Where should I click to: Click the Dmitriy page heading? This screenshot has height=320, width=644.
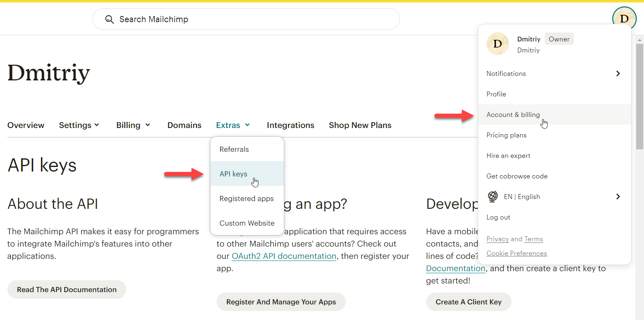pyautogui.click(x=49, y=73)
